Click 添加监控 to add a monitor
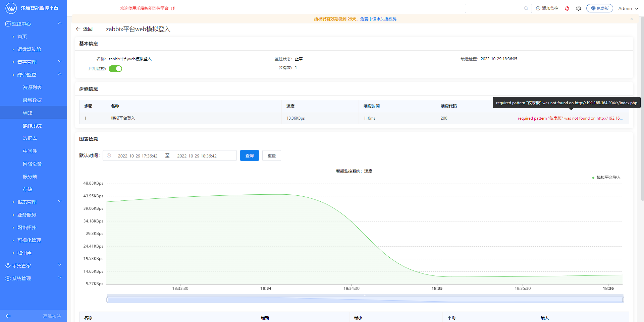644x322 pixels. tap(547, 8)
